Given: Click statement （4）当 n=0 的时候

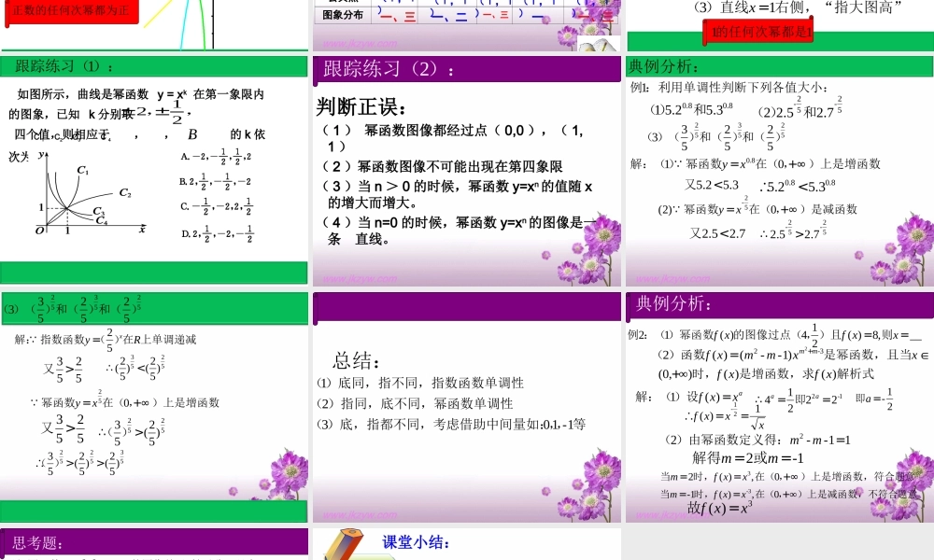Looking at the screenshot, I should 459,231.
